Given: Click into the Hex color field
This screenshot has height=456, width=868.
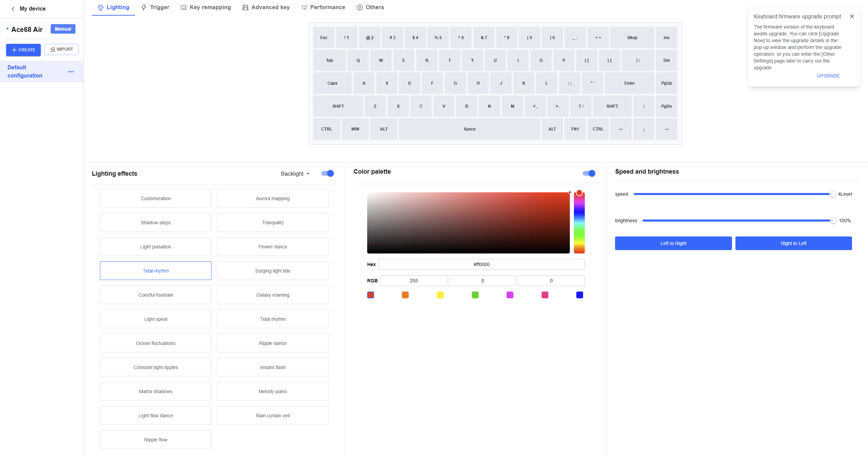Looking at the screenshot, I should tap(481, 264).
